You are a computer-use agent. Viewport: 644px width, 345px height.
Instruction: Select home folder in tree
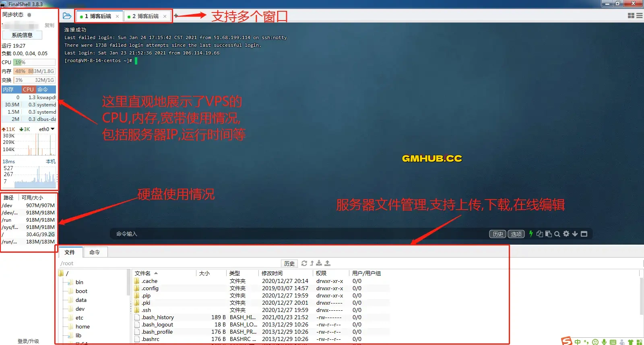click(x=79, y=326)
